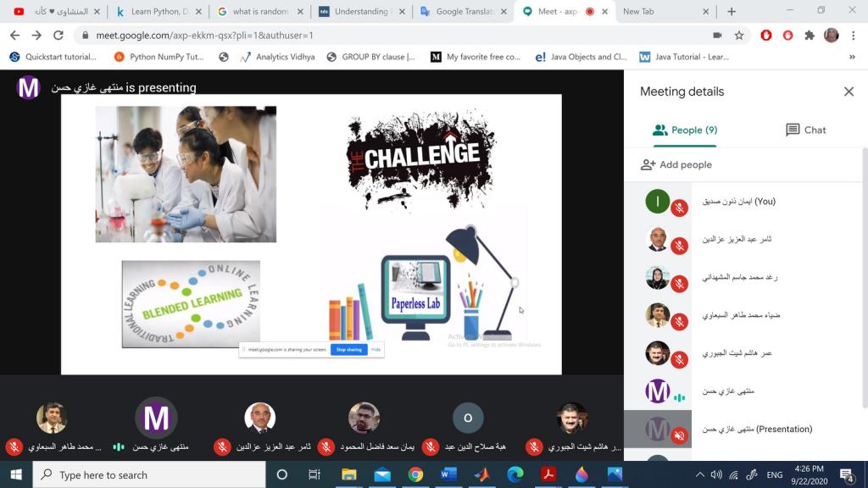
Task: Bookmark this page with the star icon
Action: 739,36
